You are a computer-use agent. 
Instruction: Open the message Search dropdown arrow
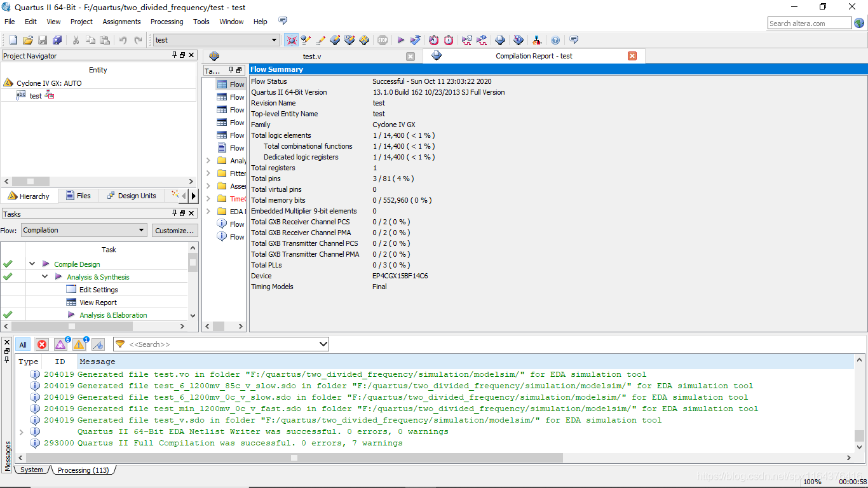[323, 344]
